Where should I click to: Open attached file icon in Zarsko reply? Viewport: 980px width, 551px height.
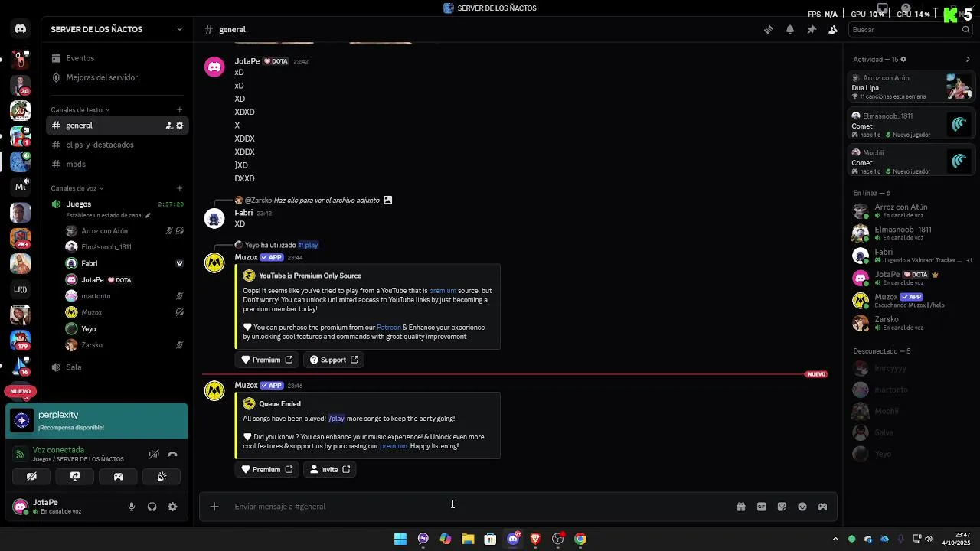pos(387,201)
